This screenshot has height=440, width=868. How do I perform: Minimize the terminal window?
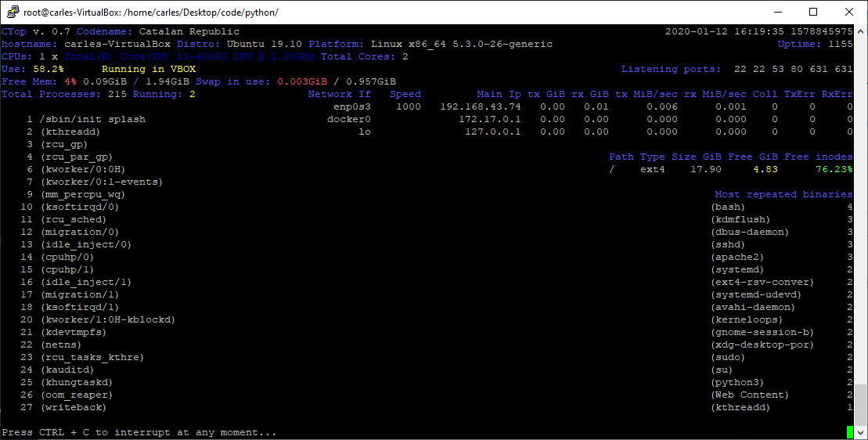click(x=777, y=12)
